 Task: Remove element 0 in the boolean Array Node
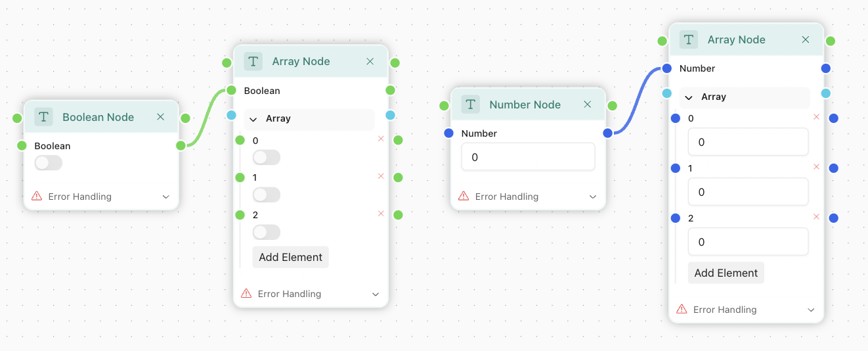381,139
